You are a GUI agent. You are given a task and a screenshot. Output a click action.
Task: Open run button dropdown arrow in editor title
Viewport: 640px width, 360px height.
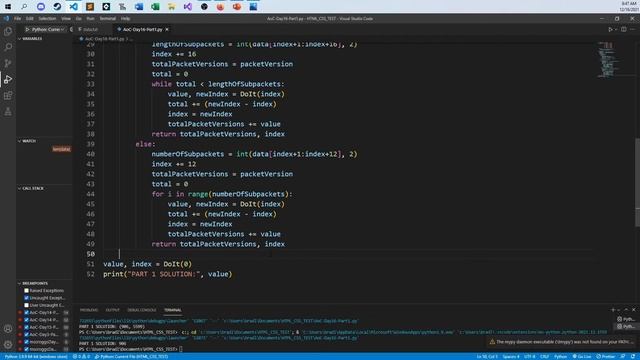tap(616, 29)
